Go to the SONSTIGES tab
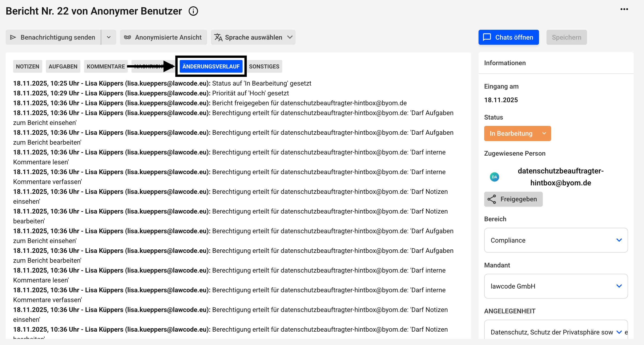The image size is (644, 345). tap(264, 67)
